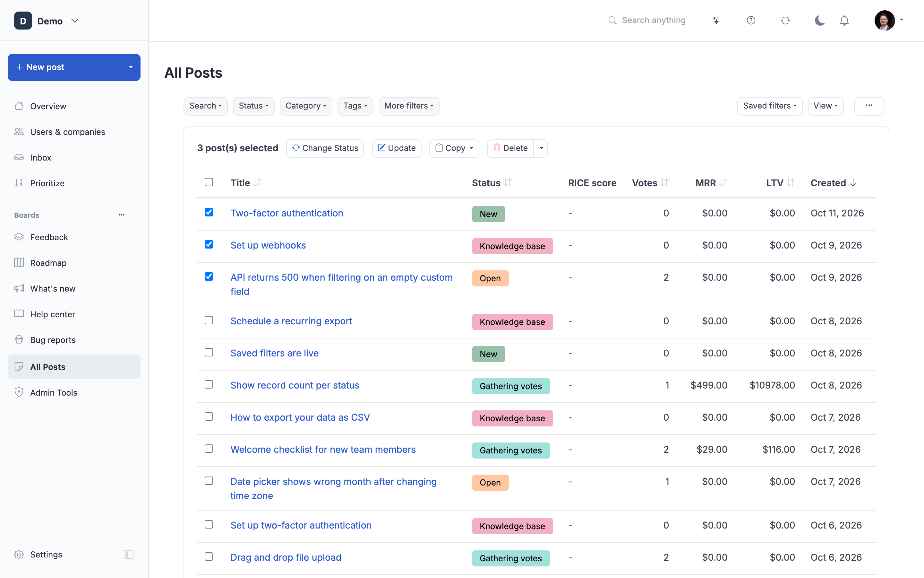Sort by MRR column arrows
Image resolution: width=924 pixels, height=578 pixels.
pyautogui.click(x=723, y=183)
